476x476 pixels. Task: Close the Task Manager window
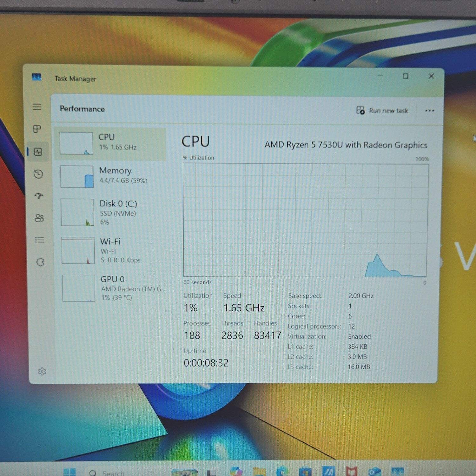pyautogui.click(x=431, y=76)
